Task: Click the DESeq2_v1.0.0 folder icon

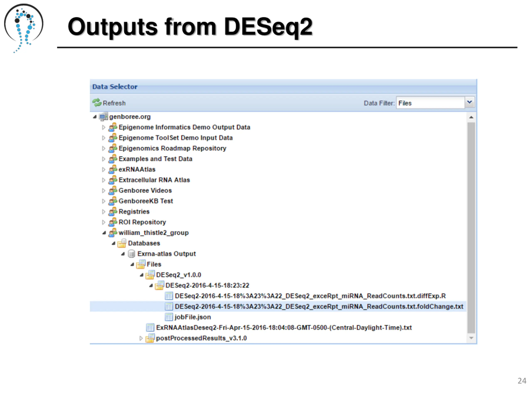Action: 150,275
